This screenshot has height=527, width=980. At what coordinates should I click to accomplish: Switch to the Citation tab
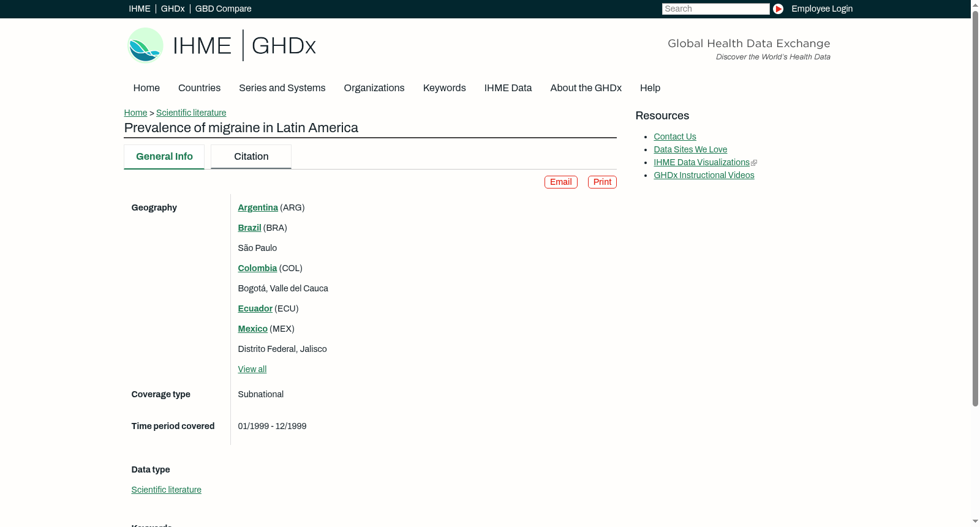pyautogui.click(x=251, y=157)
